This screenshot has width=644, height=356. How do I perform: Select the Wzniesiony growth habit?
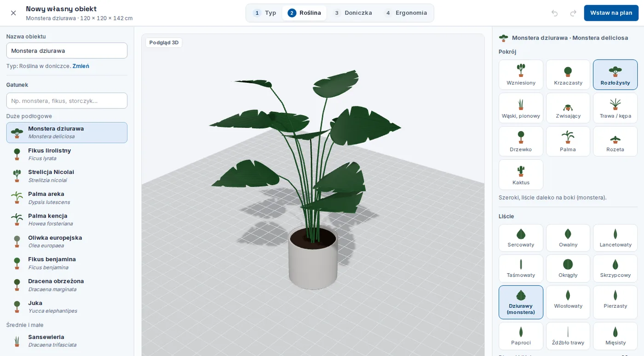point(521,75)
